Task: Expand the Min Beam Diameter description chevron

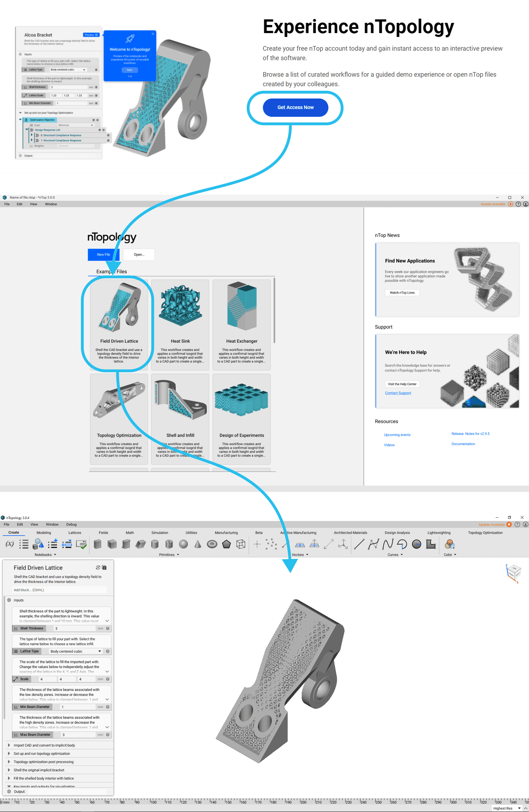Action: (x=107, y=699)
